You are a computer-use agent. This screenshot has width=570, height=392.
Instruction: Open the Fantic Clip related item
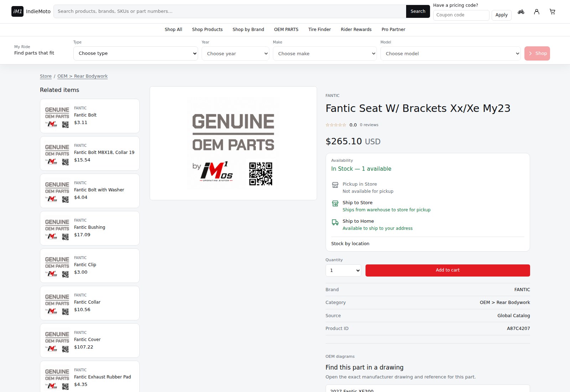pos(90,265)
